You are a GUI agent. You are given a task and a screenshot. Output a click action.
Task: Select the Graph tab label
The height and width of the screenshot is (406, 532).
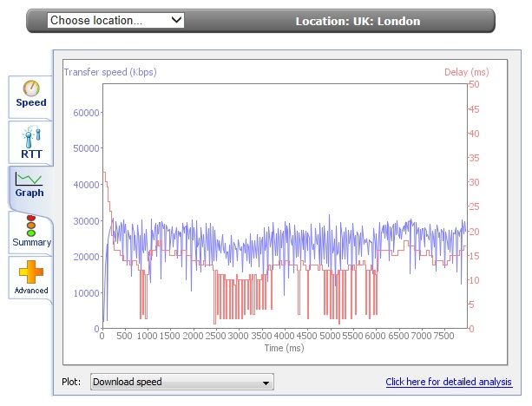tap(30, 193)
